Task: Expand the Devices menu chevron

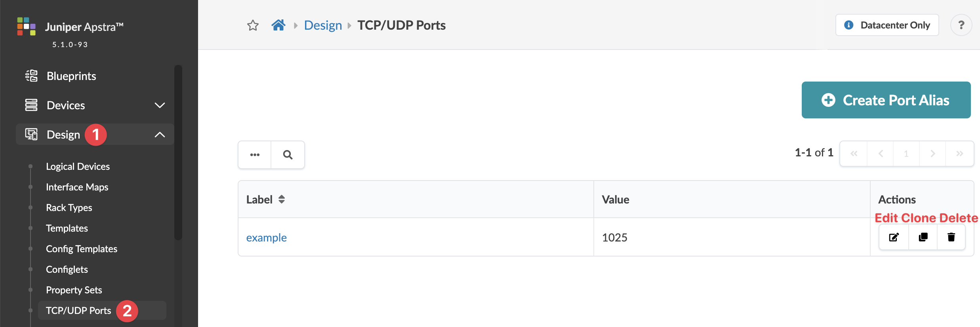Action: (x=160, y=105)
